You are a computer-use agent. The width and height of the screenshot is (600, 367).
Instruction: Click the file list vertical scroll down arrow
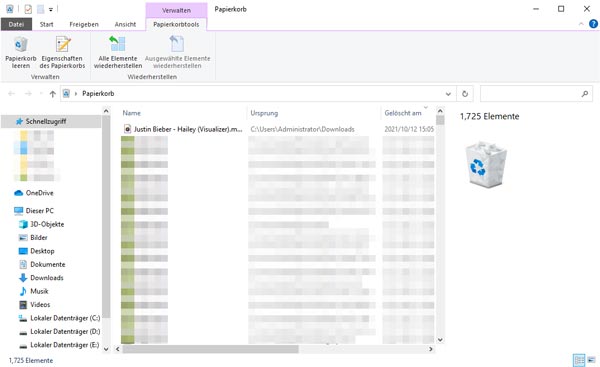(440, 339)
